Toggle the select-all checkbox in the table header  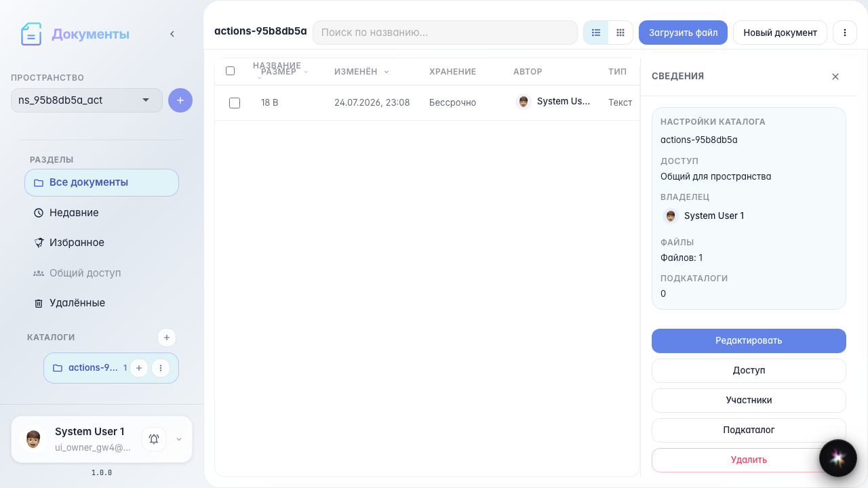[x=230, y=71]
